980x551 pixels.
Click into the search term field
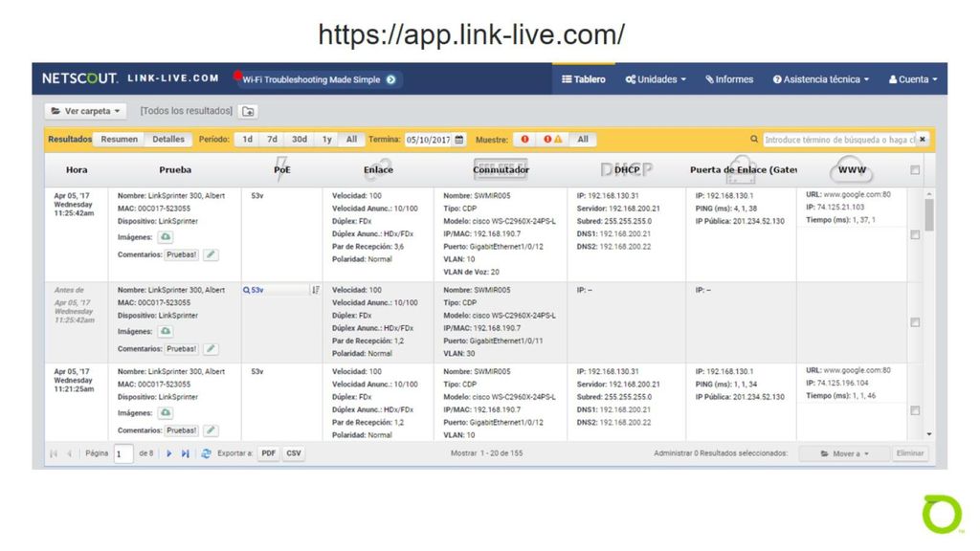838,140
